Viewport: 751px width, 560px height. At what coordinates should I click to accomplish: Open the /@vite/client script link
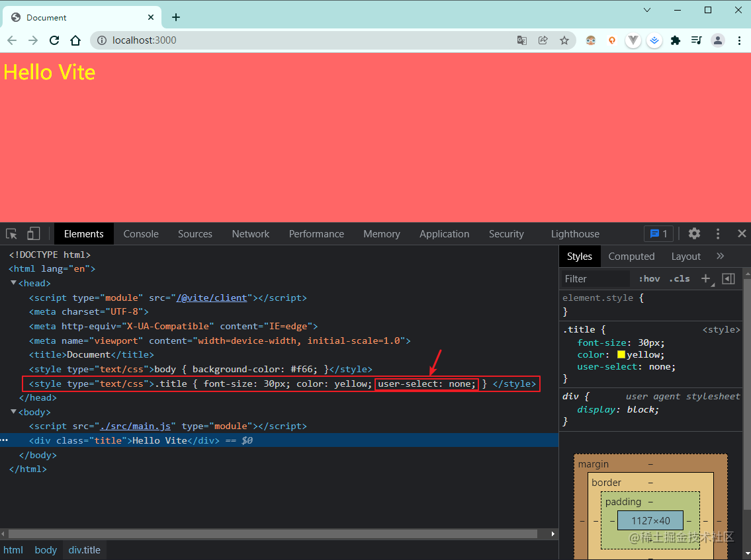pos(212,298)
